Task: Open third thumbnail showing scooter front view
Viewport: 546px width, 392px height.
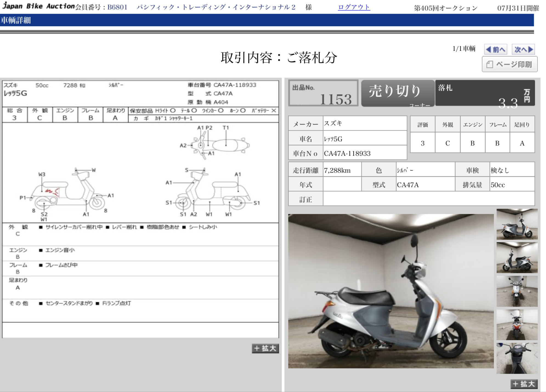Action: click(517, 291)
